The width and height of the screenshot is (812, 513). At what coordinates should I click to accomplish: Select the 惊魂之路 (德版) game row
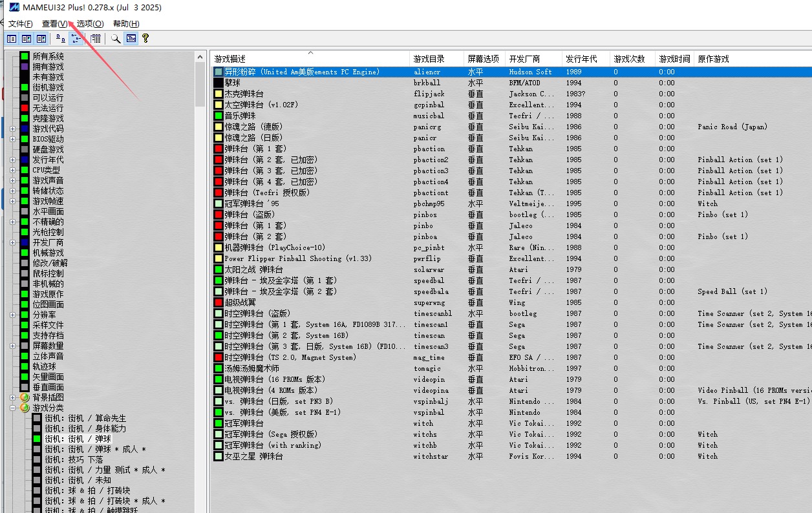(x=511, y=127)
